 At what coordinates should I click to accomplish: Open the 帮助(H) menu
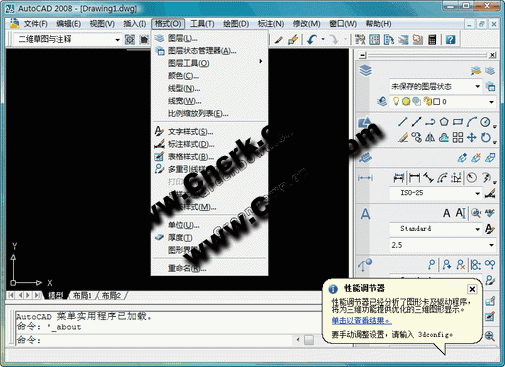click(x=378, y=24)
